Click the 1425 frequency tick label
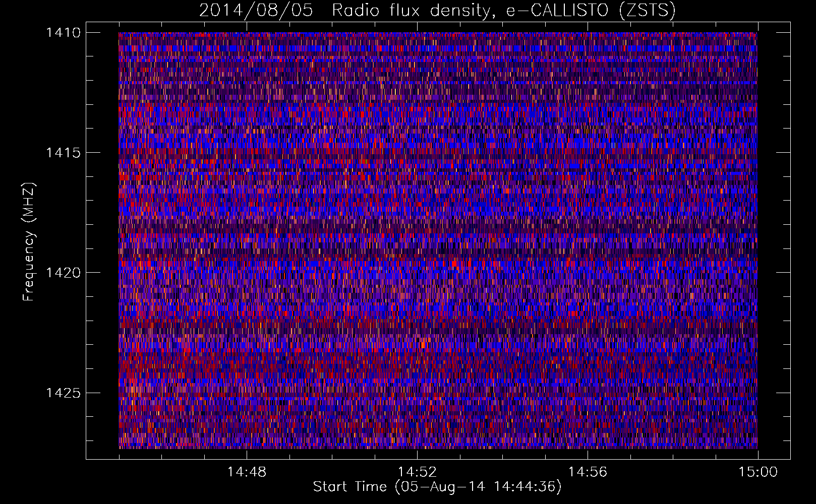This screenshot has height=504, width=816. [x=63, y=393]
